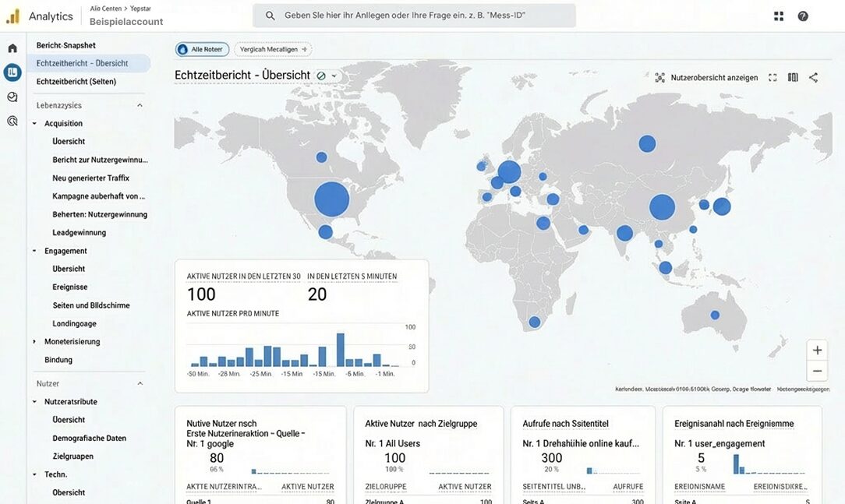Expand the map to fullscreen
The width and height of the screenshot is (845, 504).
tap(773, 78)
